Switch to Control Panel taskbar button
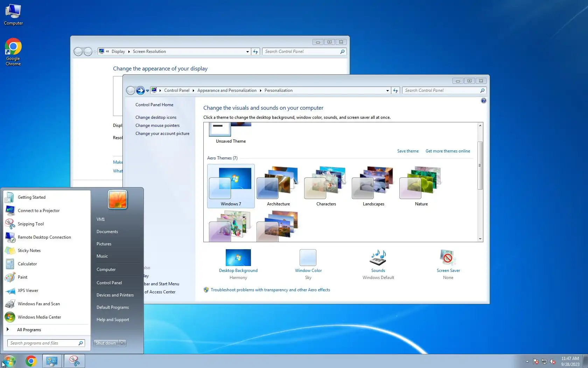The width and height of the screenshot is (588, 368). pos(52,361)
